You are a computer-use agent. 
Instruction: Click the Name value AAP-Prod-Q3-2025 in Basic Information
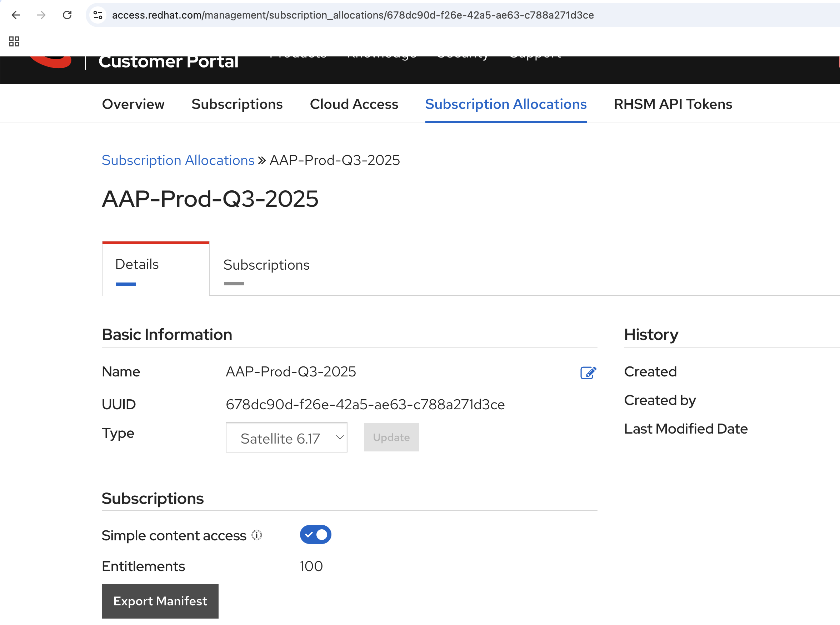291,372
